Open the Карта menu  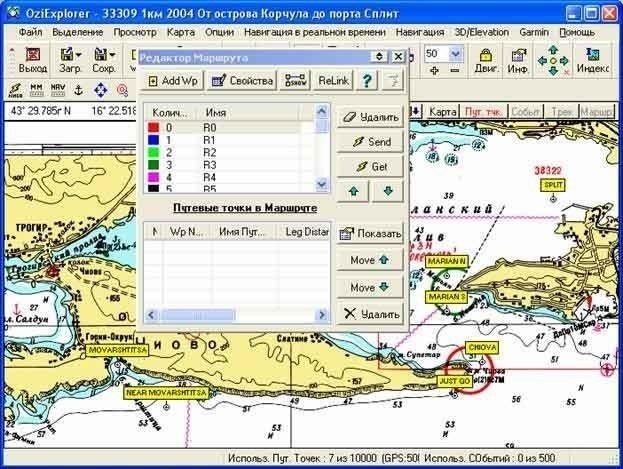point(181,32)
